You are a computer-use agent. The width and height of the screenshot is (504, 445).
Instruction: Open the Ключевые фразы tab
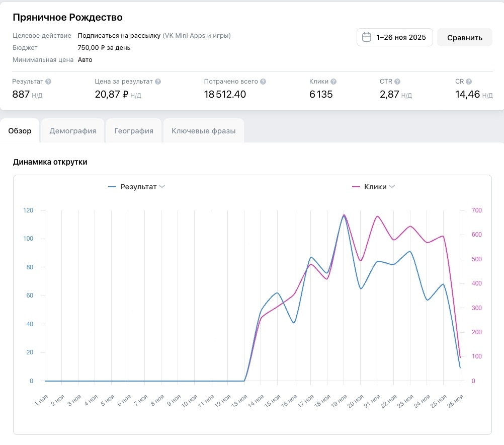coord(203,131)
